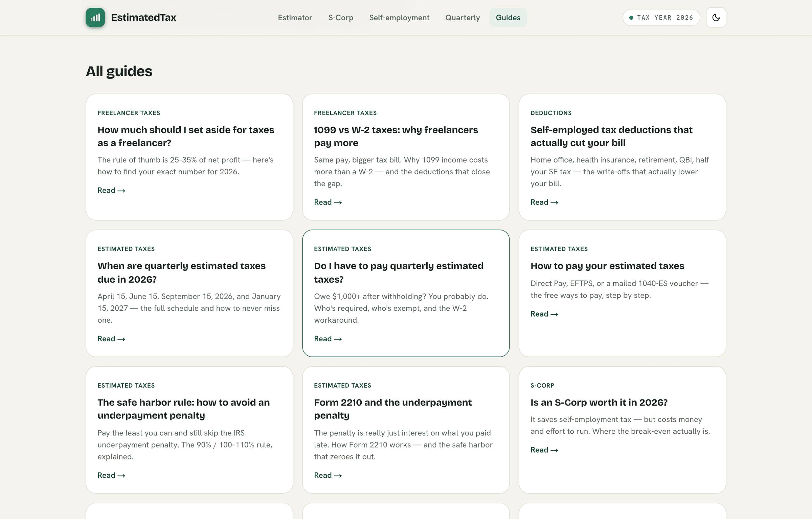The height and width of the screenshot is (519, 812).
Task: Click 'April 15, June 15' schedule description
Action: tap(189, 308)
